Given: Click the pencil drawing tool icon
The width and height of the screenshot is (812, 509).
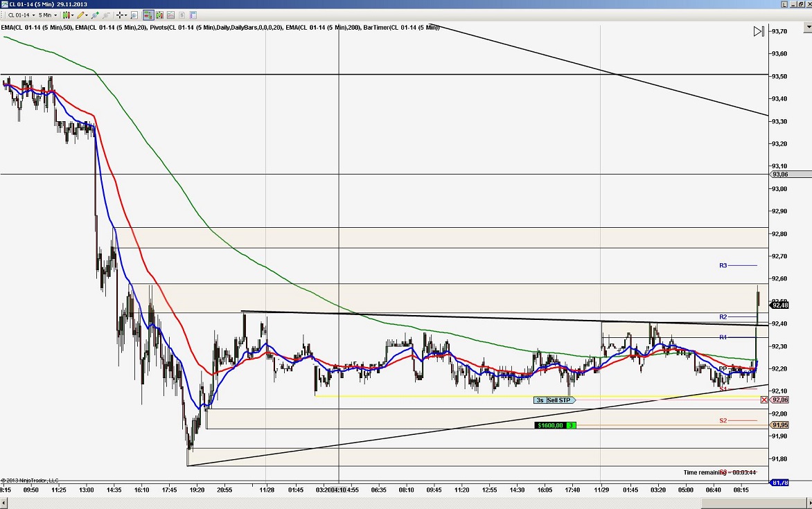Looking at the screenshot, I should pos(81,15).
